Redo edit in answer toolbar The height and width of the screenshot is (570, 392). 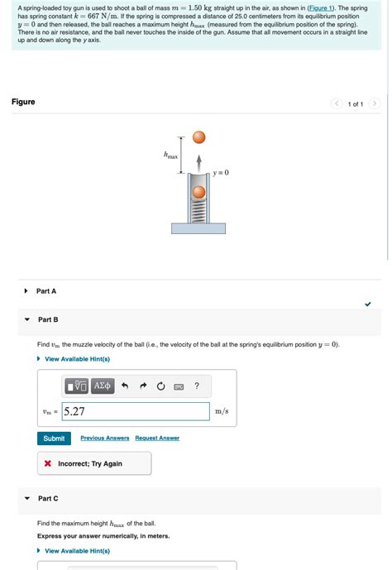pyautogui.click(x=143, y=386)
